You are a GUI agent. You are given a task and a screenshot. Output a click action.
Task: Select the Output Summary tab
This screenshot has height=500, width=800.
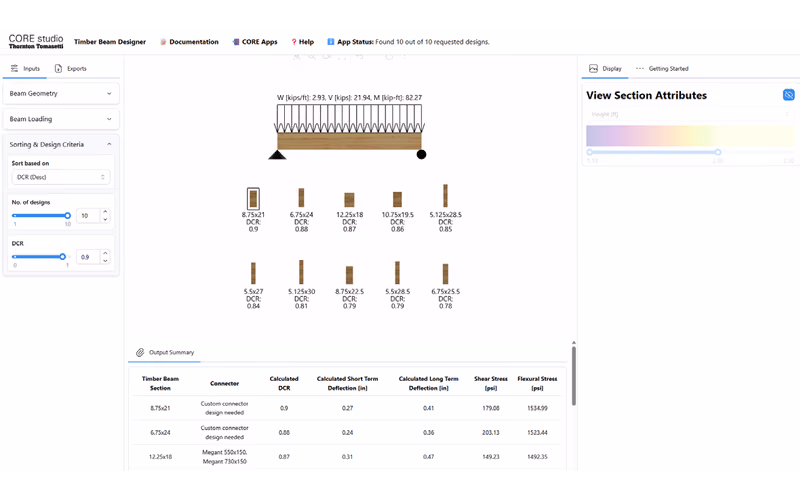coord(165,352)
